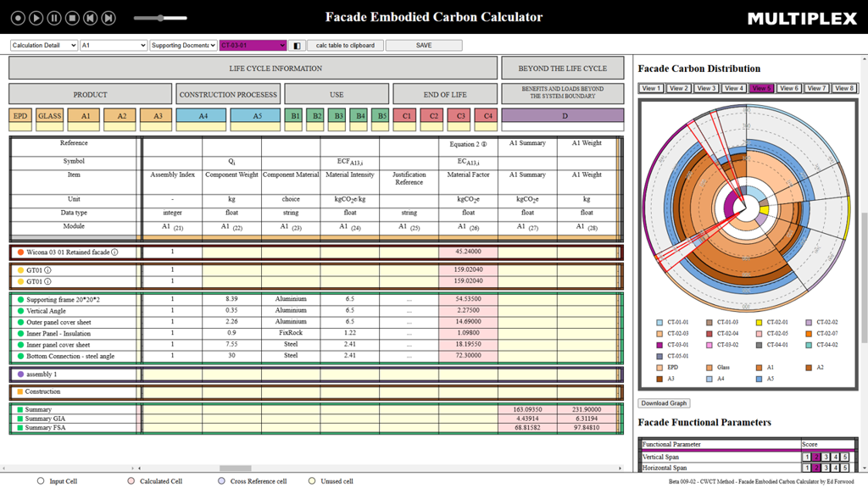Click Component Weight cell 8.39 for Supporting frame
868x488 pixels.
[x=231, y=299]
